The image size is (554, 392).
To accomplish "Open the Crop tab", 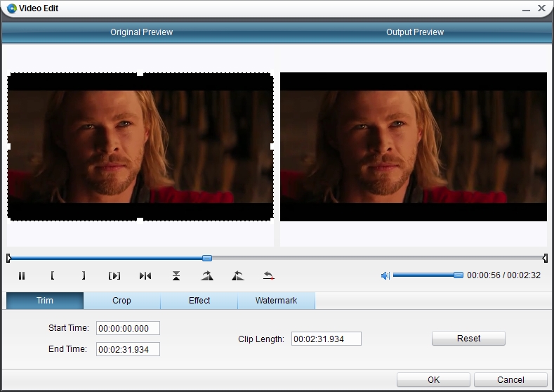I will (122, 301).
